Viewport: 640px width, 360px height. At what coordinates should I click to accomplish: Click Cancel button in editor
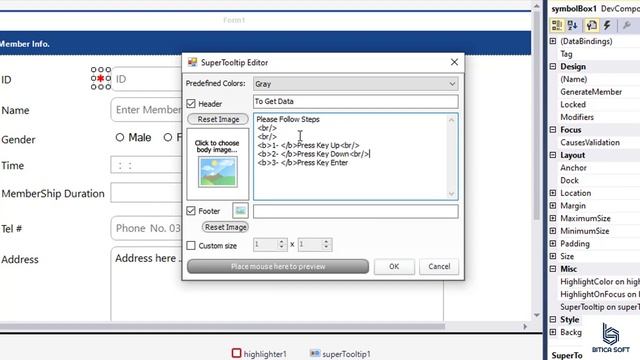pos(439,267)
